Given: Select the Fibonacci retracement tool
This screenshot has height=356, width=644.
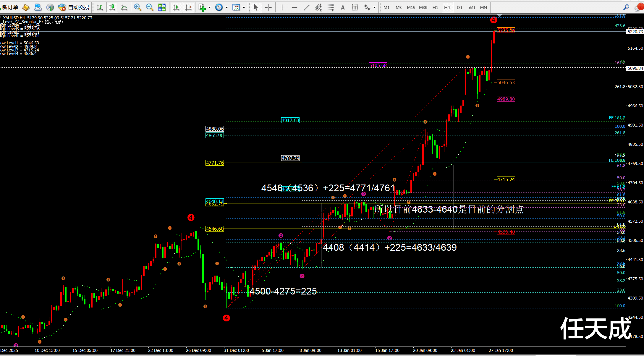Looking at the screenshot, I should click(x=331, y=7).
